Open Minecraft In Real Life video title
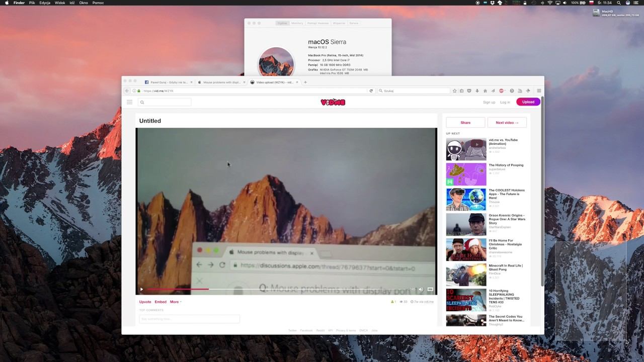Viewport: 644px width, 362px height. (506, 267)
